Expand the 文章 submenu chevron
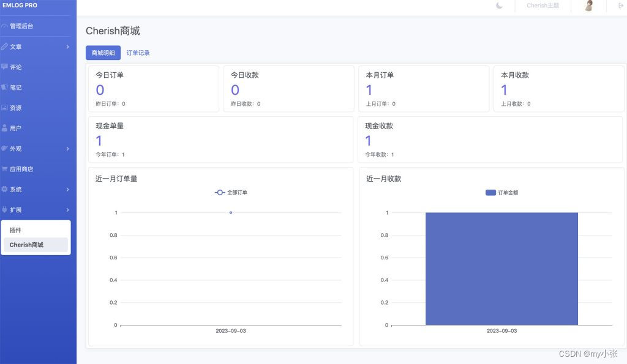This screenshot has width=627, height=364. pyautogui.click(x=67, y=46)
